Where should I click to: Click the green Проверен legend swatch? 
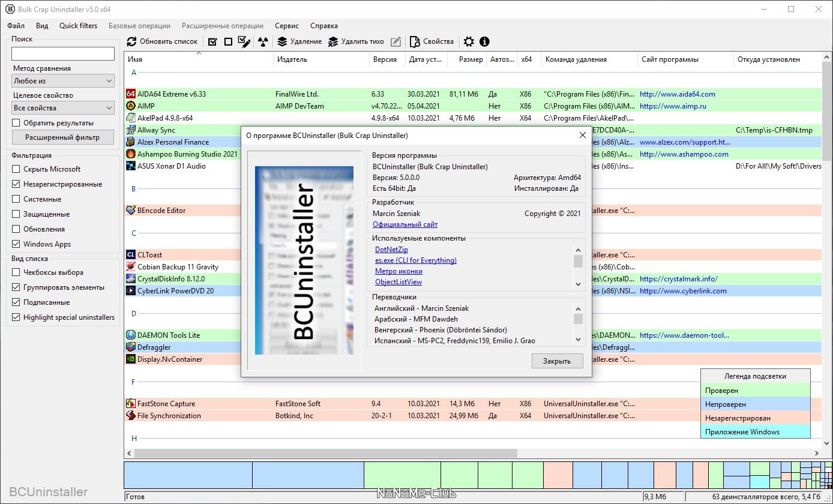[x=755, y=391]
